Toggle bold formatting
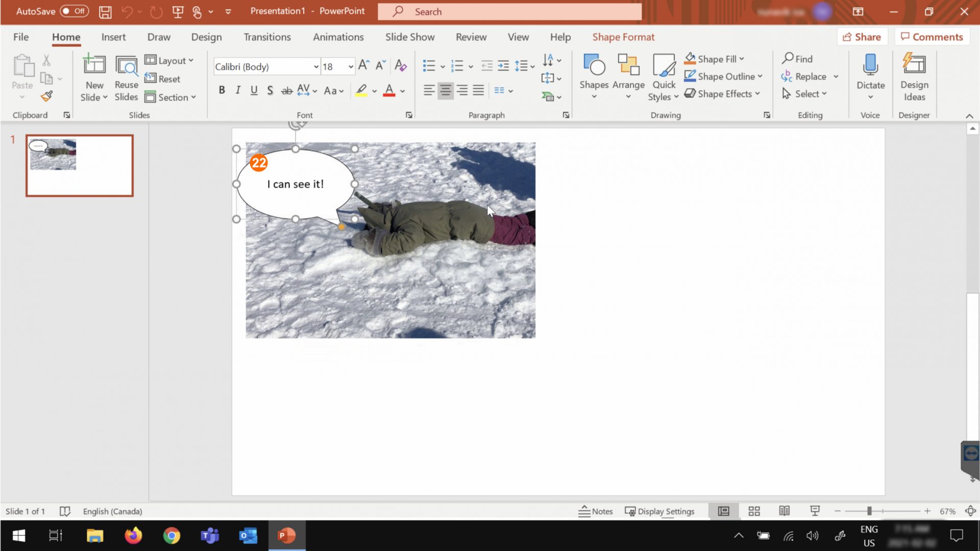980x551 pixels. pyautogui.click(x=222, y=90)
